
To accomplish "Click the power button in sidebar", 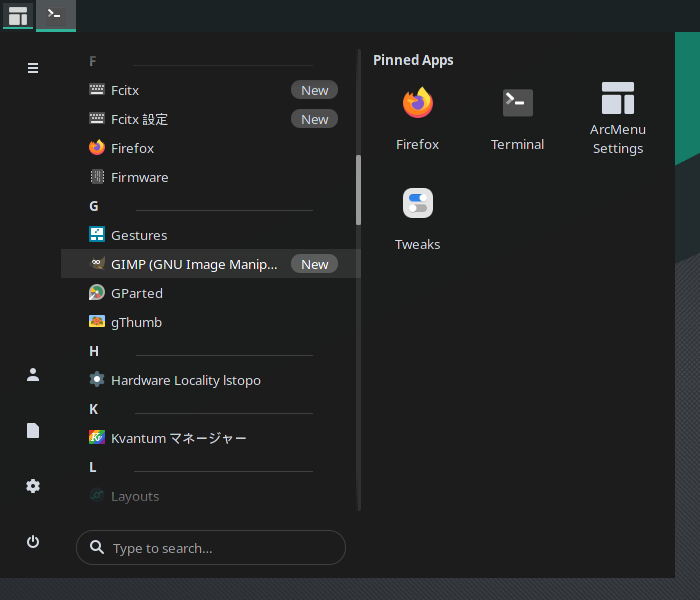I will click(33, 542).
